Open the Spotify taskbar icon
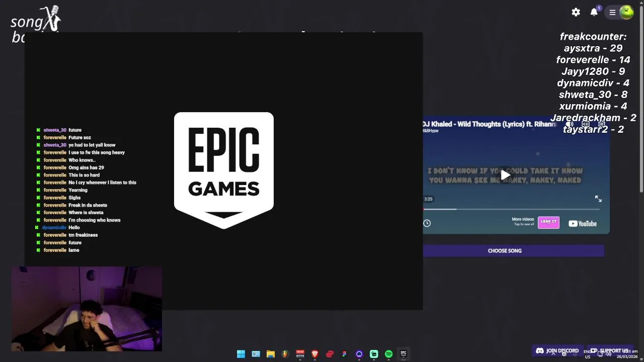 point(388,354)
